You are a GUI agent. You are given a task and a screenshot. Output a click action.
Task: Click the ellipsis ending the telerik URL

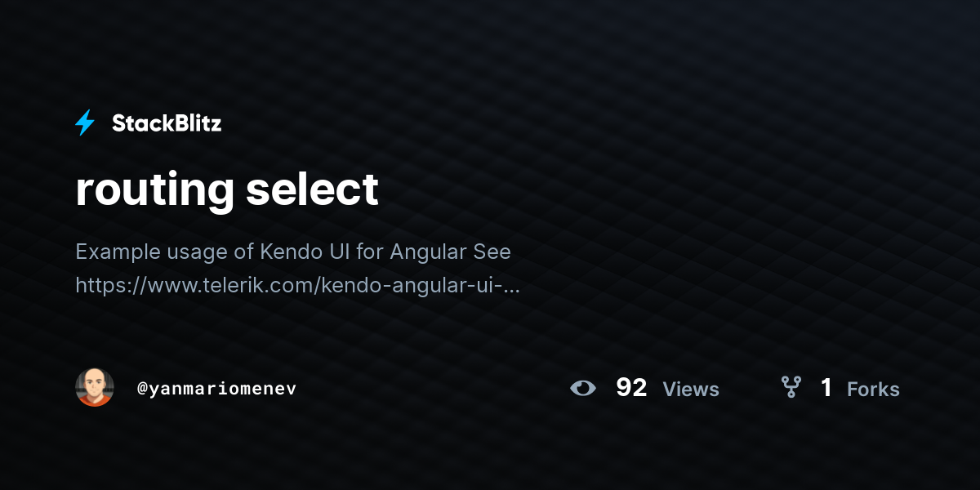[511, 287]
